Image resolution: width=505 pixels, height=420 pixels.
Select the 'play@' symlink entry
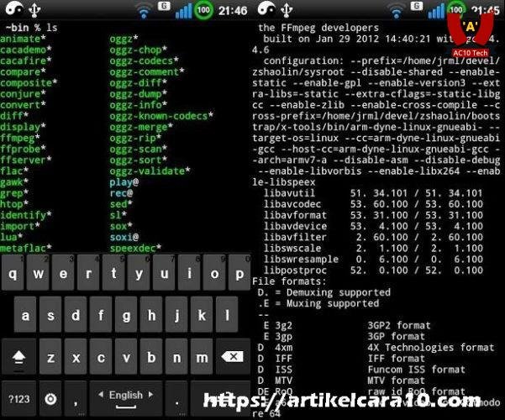(x=124, y=182)
